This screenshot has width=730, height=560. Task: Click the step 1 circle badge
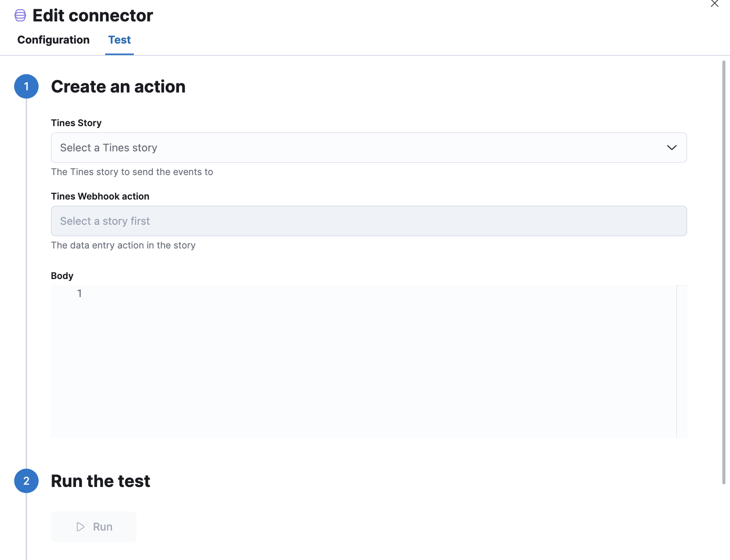(x=26, y=86)
